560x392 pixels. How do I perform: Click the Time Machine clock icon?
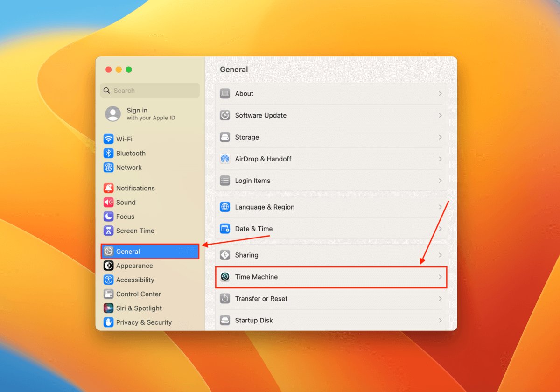[x=225, y=277]
